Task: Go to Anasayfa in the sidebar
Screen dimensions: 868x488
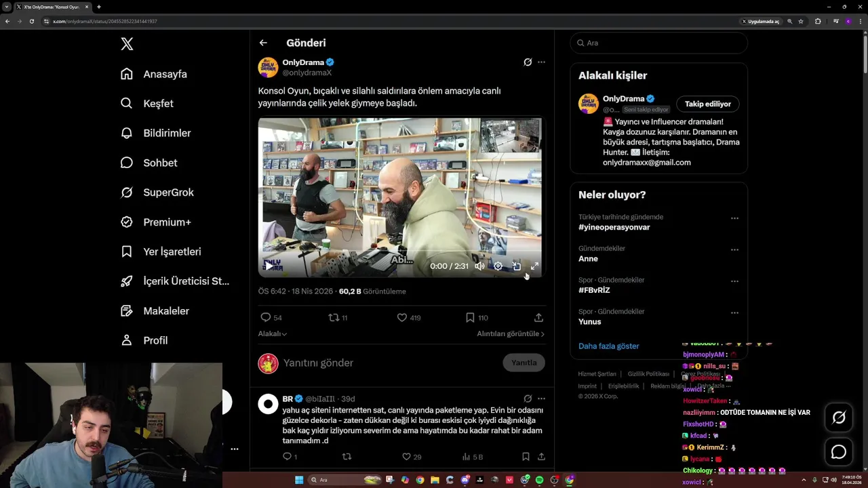Action: click(x=153, y=74)
